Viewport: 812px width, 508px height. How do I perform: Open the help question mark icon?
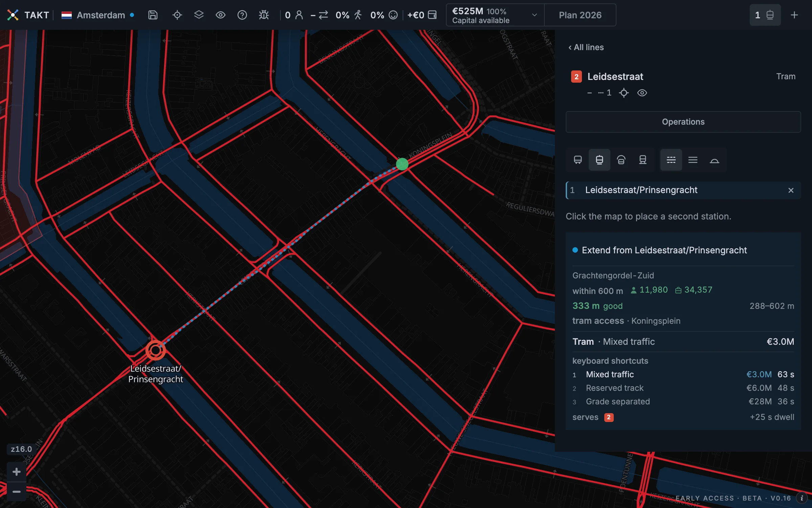[x=242, y=15]
